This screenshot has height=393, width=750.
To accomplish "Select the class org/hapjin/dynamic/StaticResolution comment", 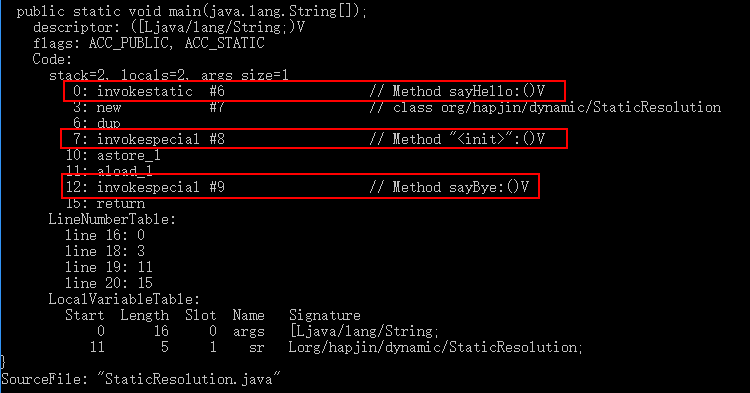I will click(x=545, y=107).
